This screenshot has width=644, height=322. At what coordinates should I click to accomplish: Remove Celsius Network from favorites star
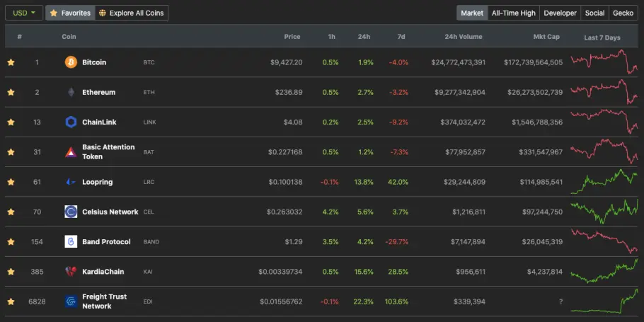(11, 212)
